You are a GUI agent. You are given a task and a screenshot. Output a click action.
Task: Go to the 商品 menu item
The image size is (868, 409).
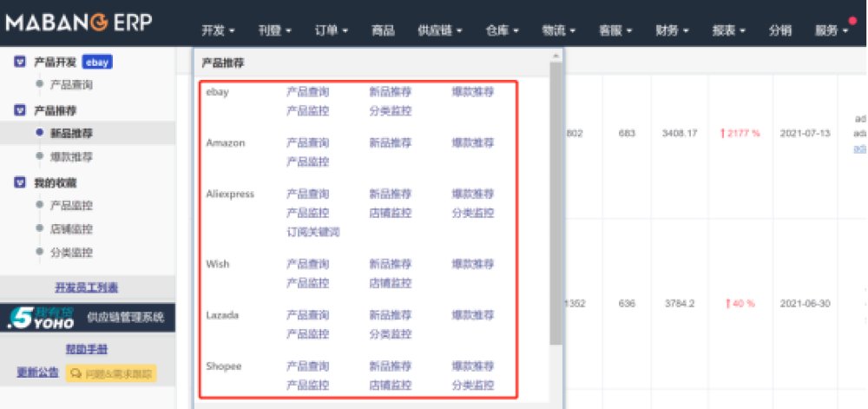383,31
